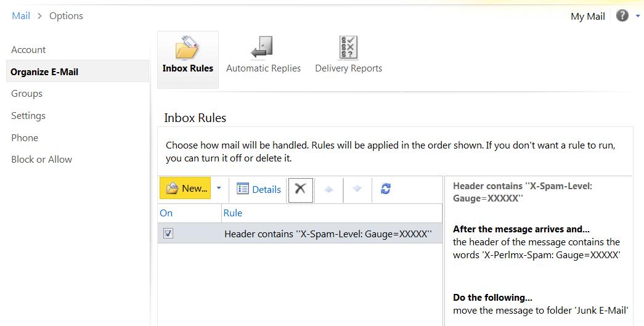Open Automatic Replies icon

263,47
